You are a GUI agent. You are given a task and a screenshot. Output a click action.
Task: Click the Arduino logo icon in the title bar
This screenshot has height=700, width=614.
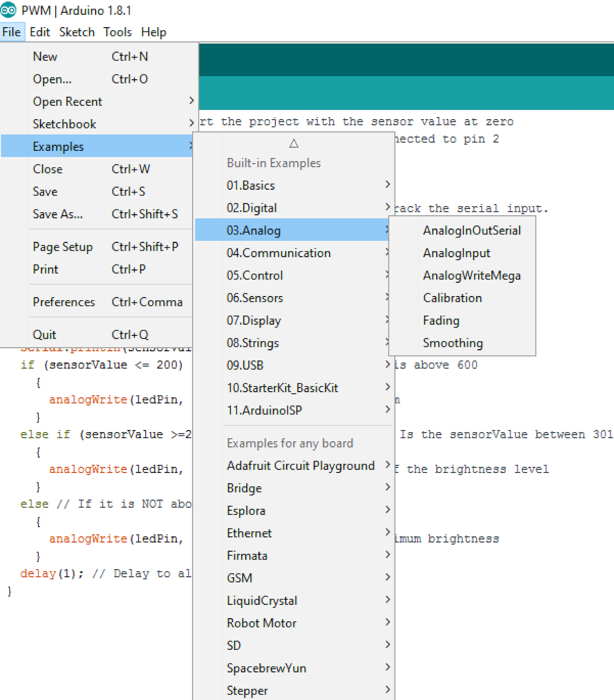[x=8, y=10]
